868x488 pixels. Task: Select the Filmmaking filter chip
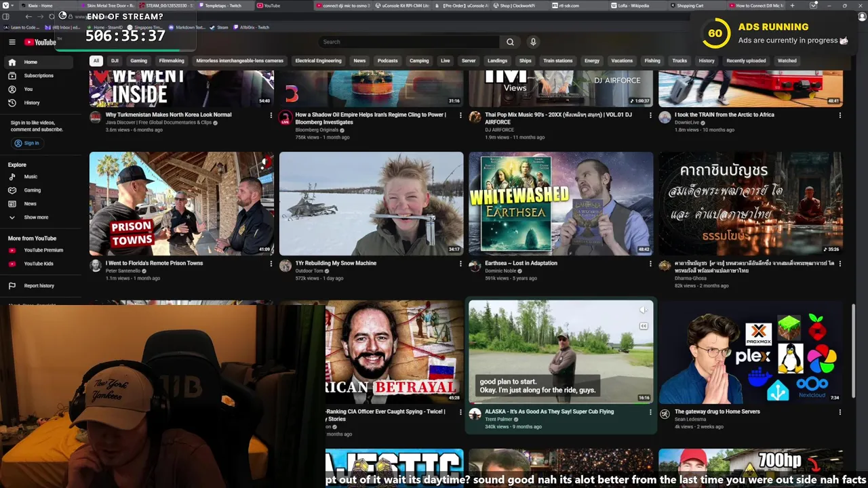[x=172, y=61]
